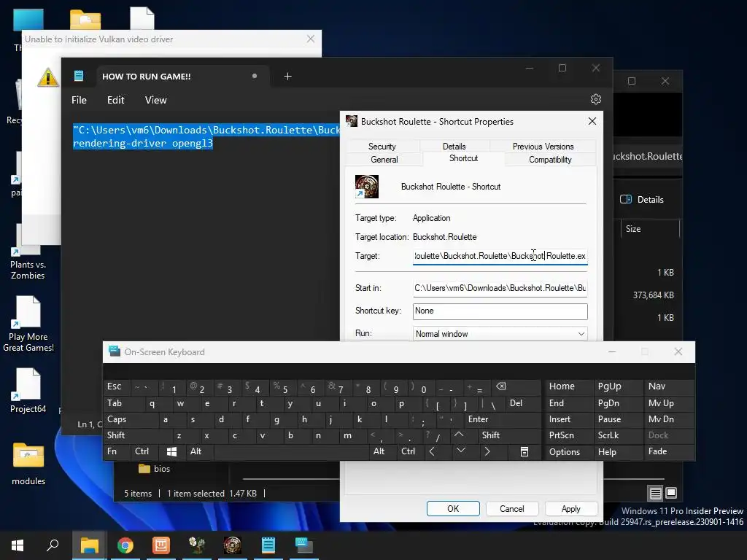This screenshot has height=560, width=747.
Task: Click the Target path input field
Action: (500, 256)
